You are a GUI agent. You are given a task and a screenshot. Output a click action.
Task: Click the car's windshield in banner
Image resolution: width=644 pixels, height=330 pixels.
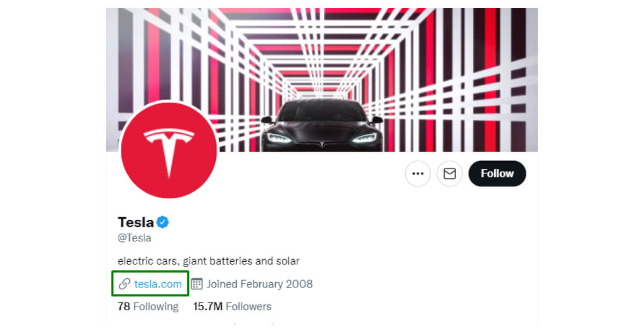coord(322,112)
